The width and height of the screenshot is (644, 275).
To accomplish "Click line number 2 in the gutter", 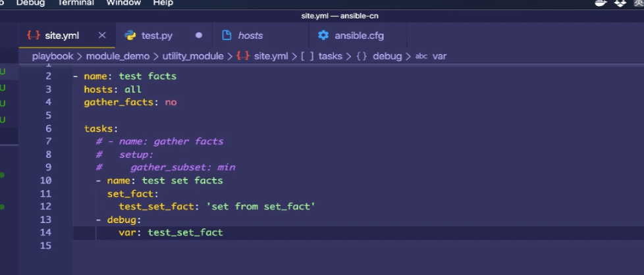I will point(49,76).
